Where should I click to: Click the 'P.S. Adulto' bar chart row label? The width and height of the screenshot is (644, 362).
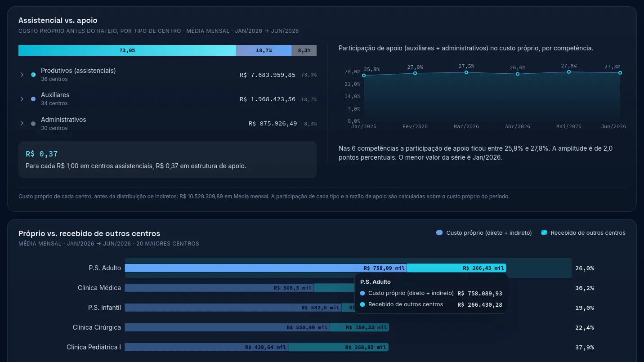coord(105,268)
